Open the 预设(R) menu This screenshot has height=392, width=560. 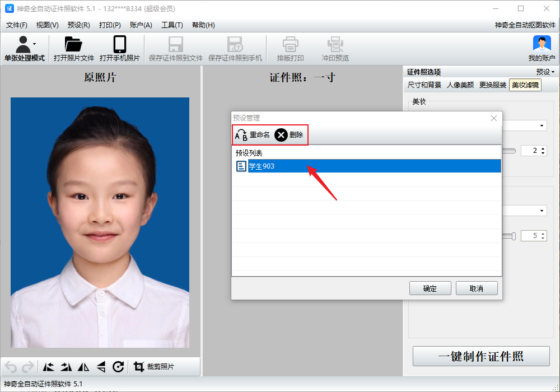tap(78, 25)
